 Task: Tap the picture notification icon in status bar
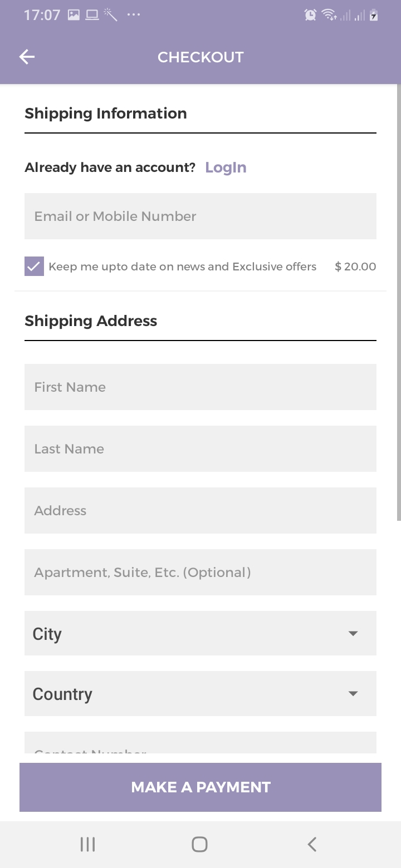[74, 15]
